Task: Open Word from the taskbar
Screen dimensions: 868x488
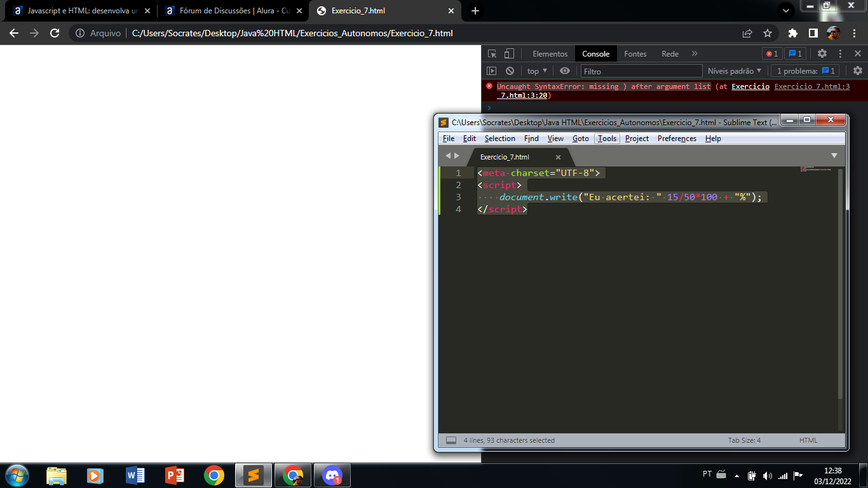Action: click(135, 475)
